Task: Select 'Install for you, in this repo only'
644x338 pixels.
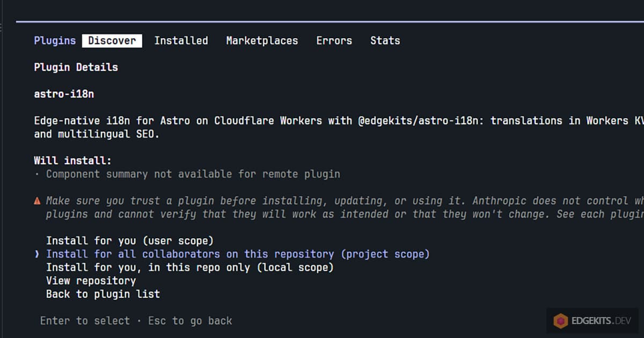Action: (x=190, y=267)
